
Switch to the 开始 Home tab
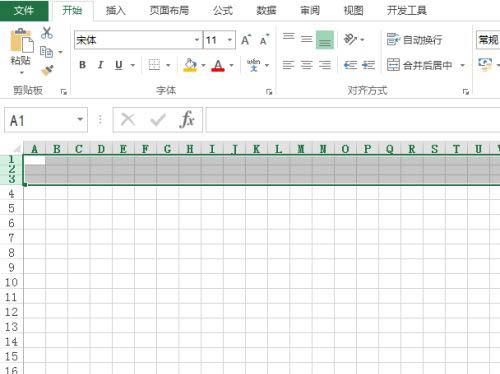pos(72,10)
